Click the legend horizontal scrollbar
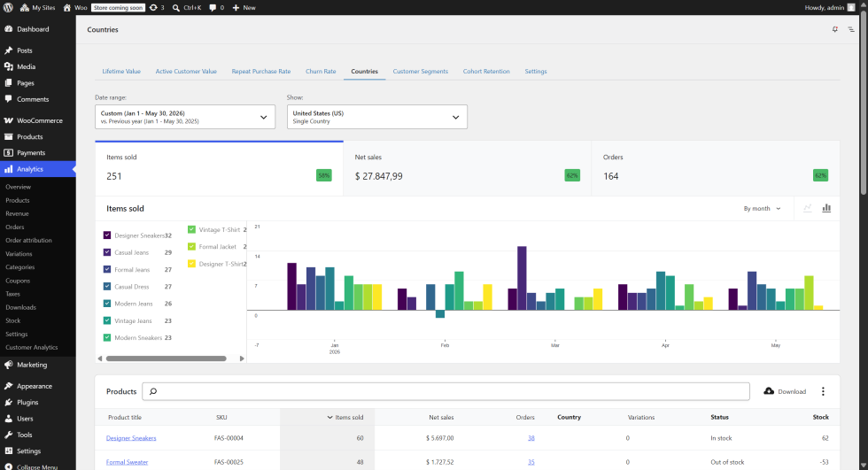Image resolution: width=868 pixels, height=470 pixels. (167, 358)
